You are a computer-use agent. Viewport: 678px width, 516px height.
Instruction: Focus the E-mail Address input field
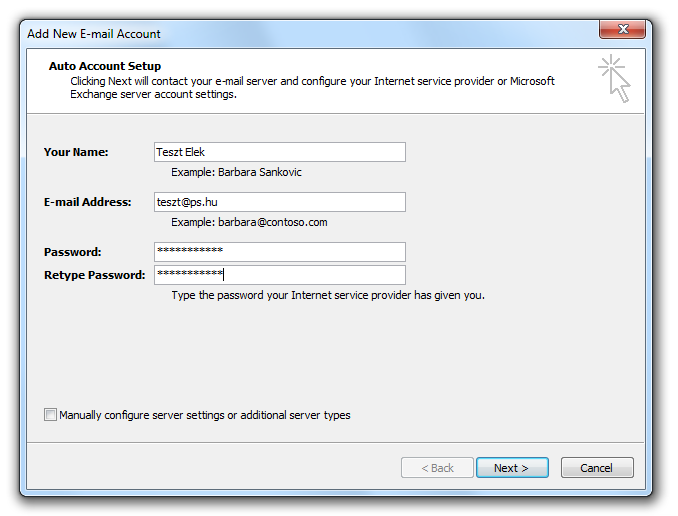280,202
